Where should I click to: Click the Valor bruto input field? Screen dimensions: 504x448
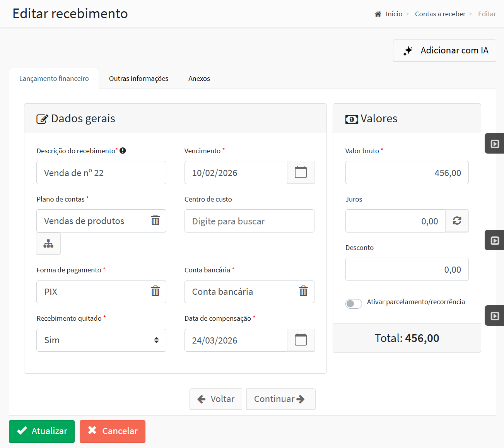[x=407, y=173]
